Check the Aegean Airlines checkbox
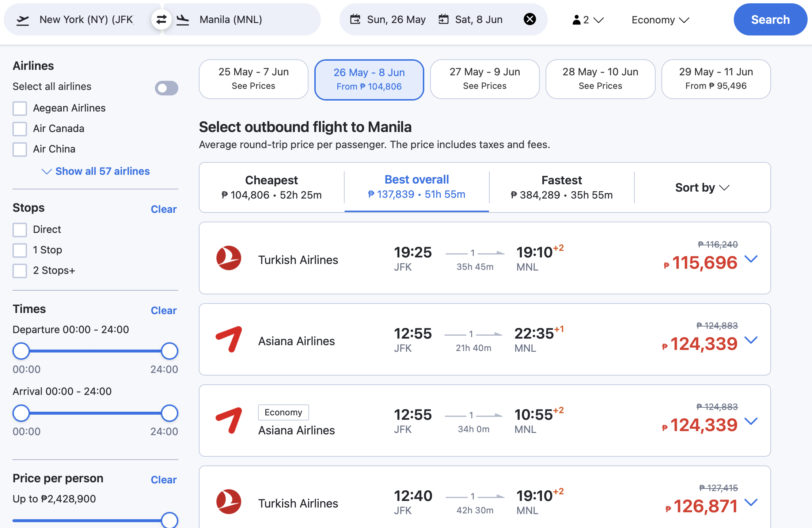Viewport: 812px width, 528px height. pos(20,108)
